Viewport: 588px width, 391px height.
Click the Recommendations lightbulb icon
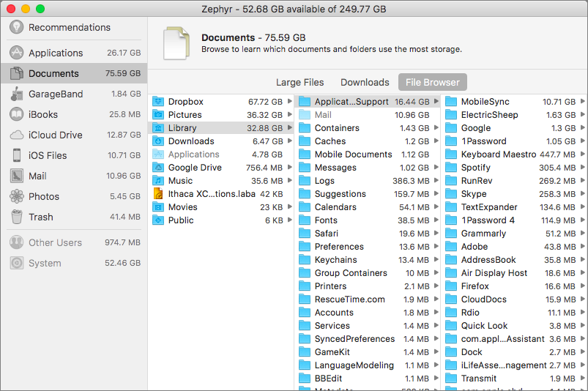[16, 27]
